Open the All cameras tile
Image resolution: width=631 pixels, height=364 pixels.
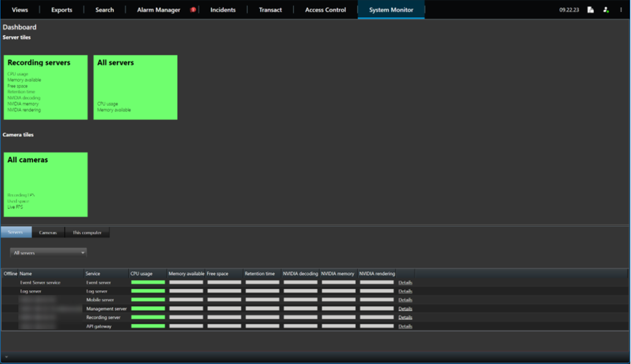pos(45,184)
